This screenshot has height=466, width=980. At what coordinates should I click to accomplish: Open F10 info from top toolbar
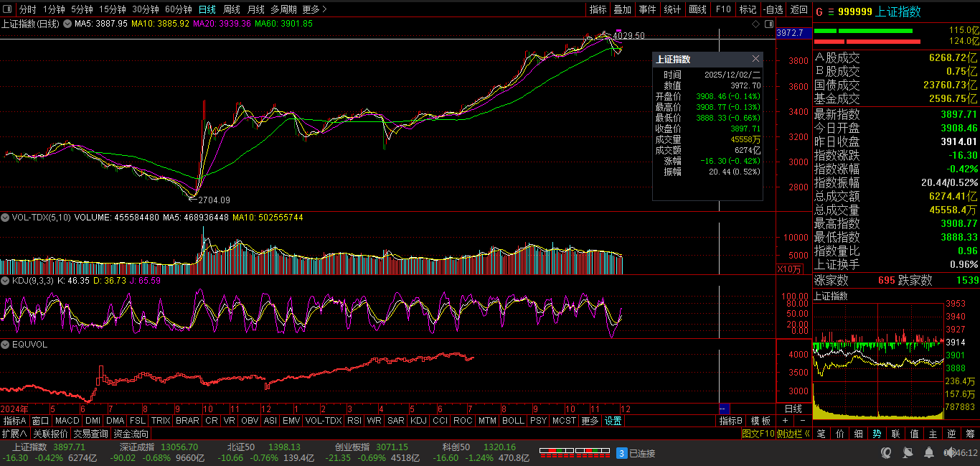723,9
